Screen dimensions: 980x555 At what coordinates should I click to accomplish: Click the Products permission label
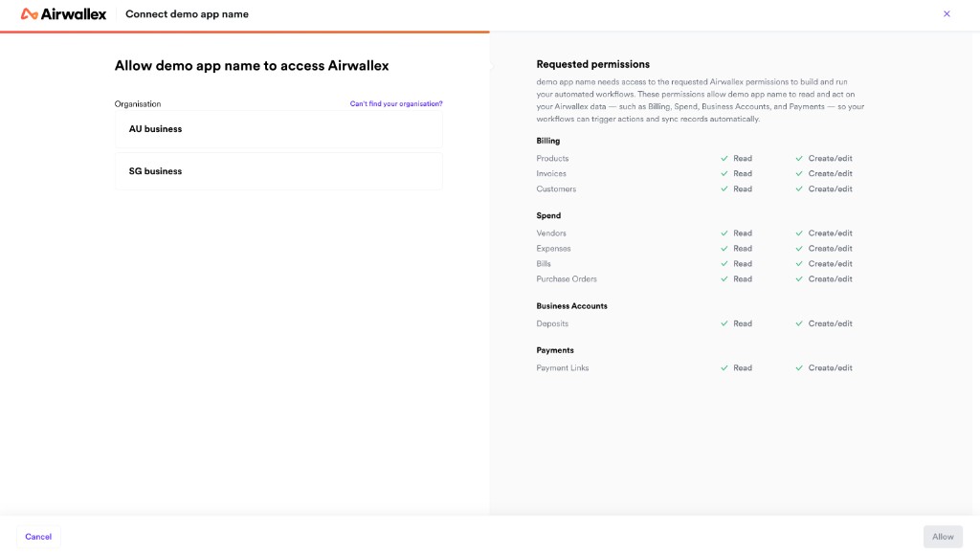click(552, 158)
